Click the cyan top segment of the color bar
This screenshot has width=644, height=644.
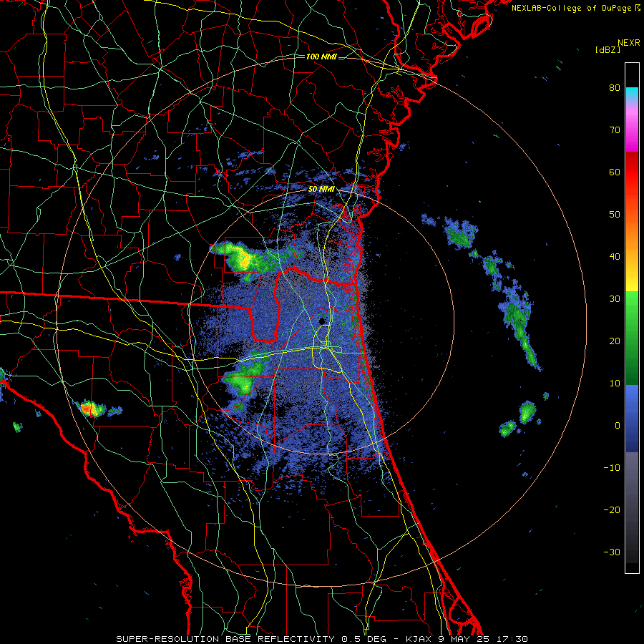pos(632,94)
